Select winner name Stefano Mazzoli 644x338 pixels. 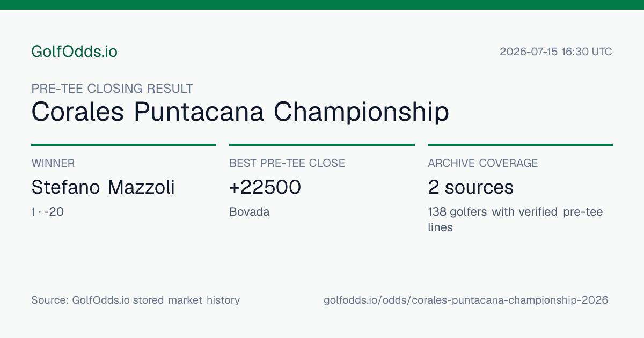(x=103, y=187)
